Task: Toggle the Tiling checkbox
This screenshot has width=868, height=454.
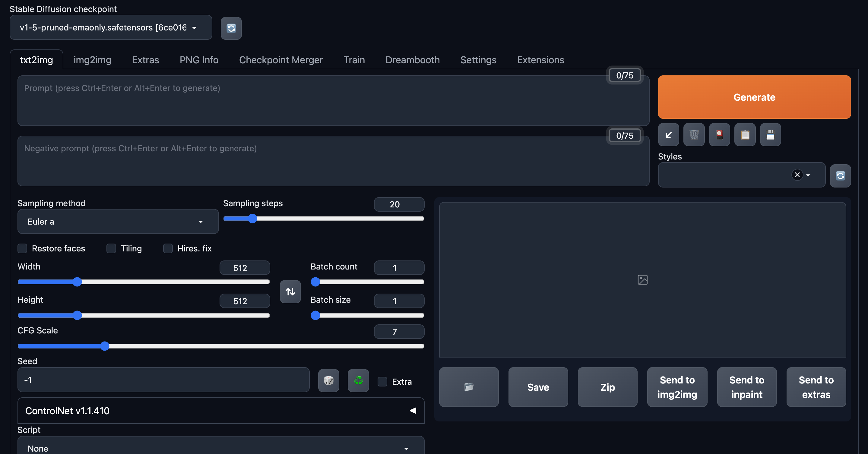Action: tap(111, 249)
